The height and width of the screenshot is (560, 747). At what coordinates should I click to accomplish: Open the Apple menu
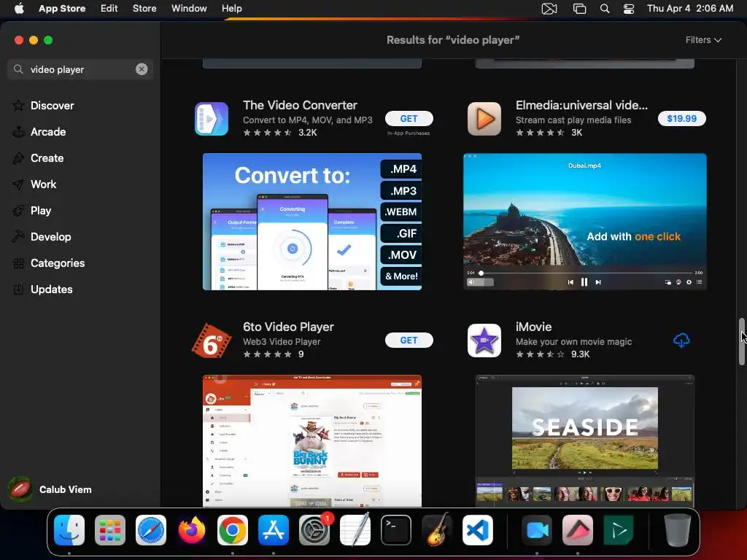tap(19, 9)
